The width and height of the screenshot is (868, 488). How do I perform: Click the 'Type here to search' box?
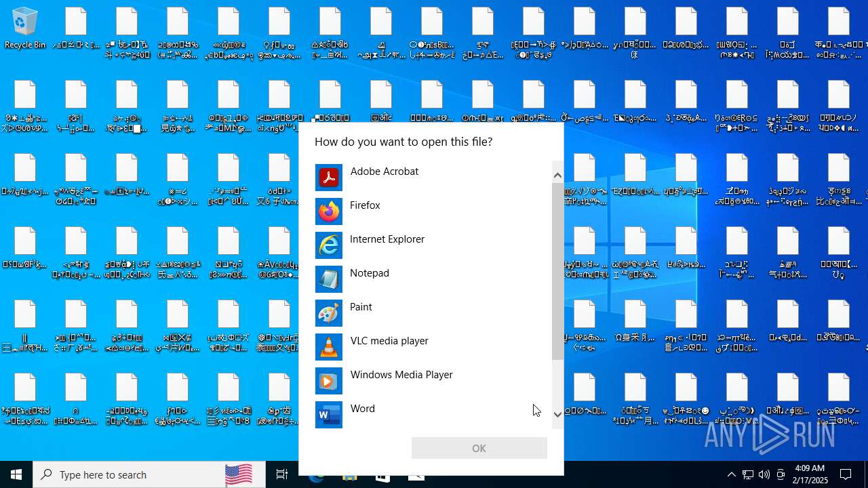[x=149, y=474]
